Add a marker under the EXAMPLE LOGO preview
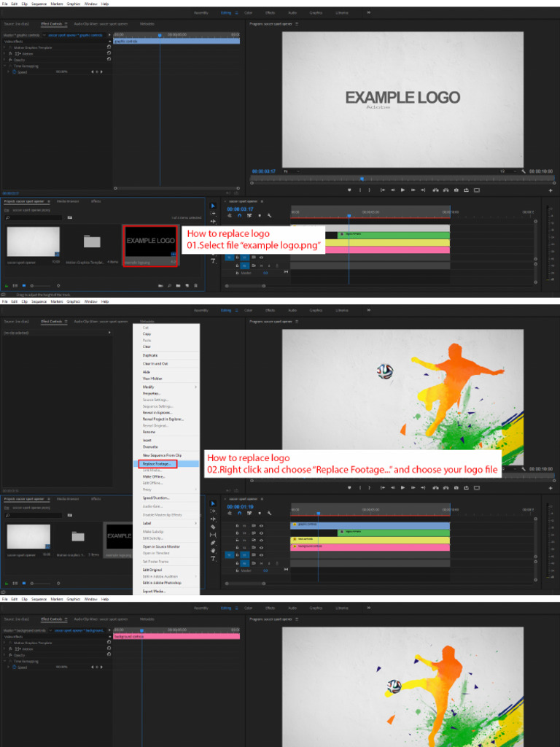The image size is (560, 747). coord(349,190)
